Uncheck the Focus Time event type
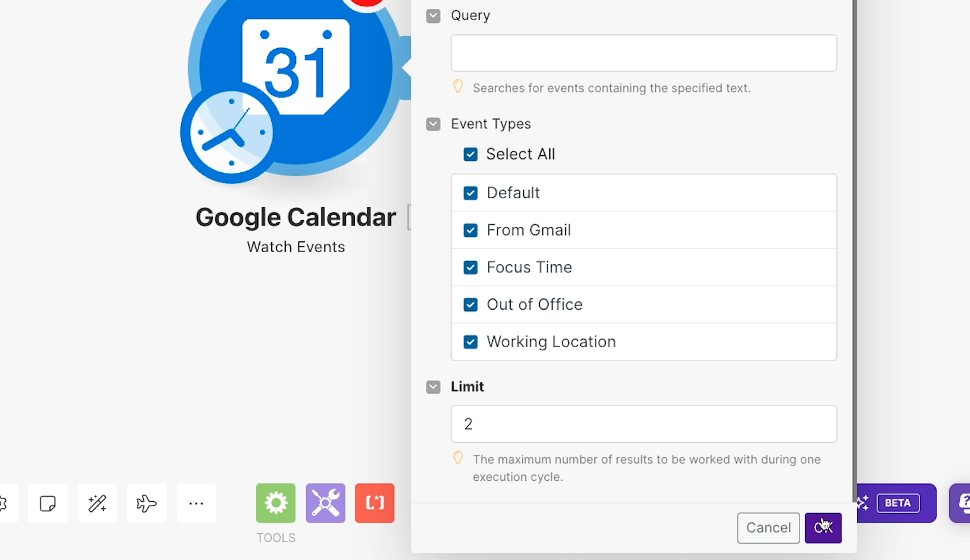The image size is (970, 560). click(x=471, y=267)
